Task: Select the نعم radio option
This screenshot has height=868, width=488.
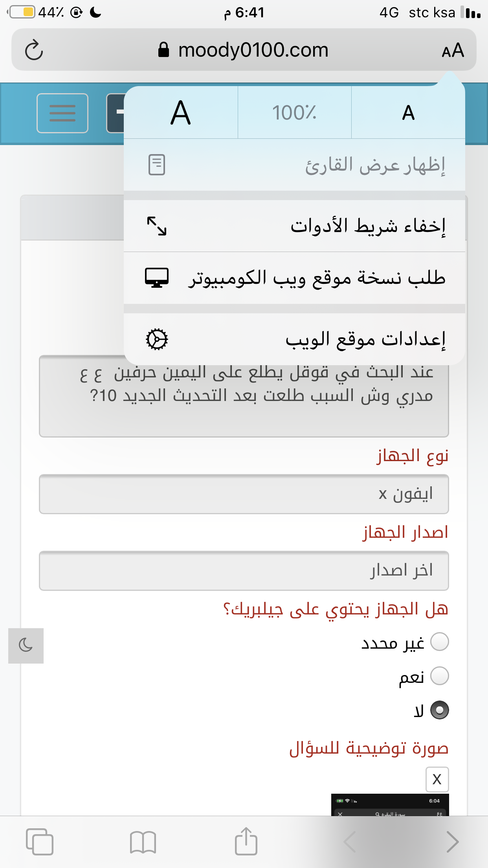Action: point(440,676)
